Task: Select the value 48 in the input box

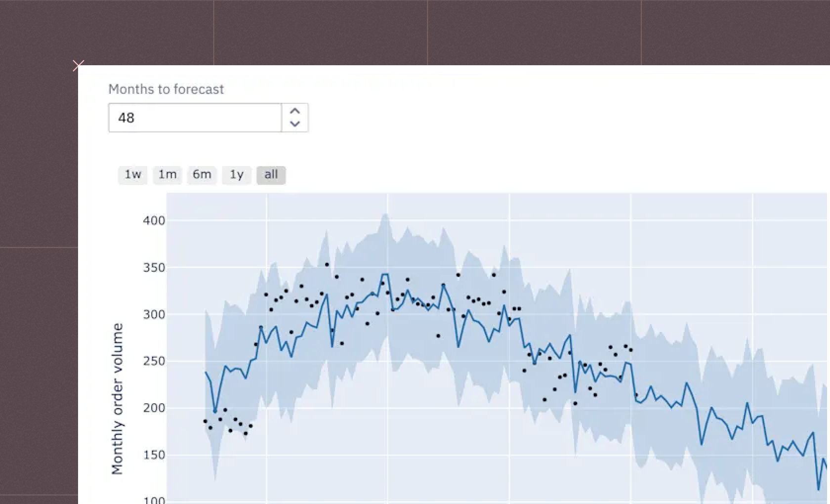Action: (x=127, y=118)
